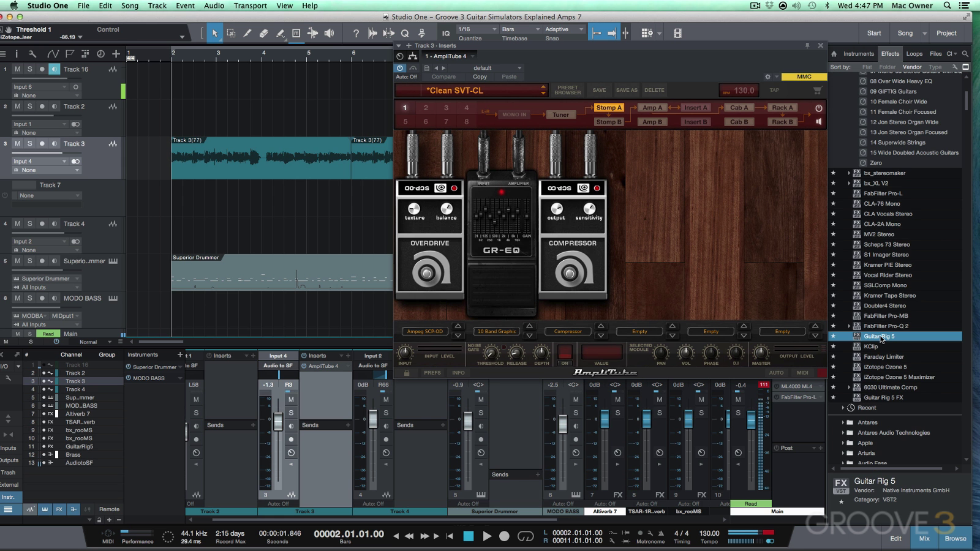Click the TAP tempo button

point(774,90)
